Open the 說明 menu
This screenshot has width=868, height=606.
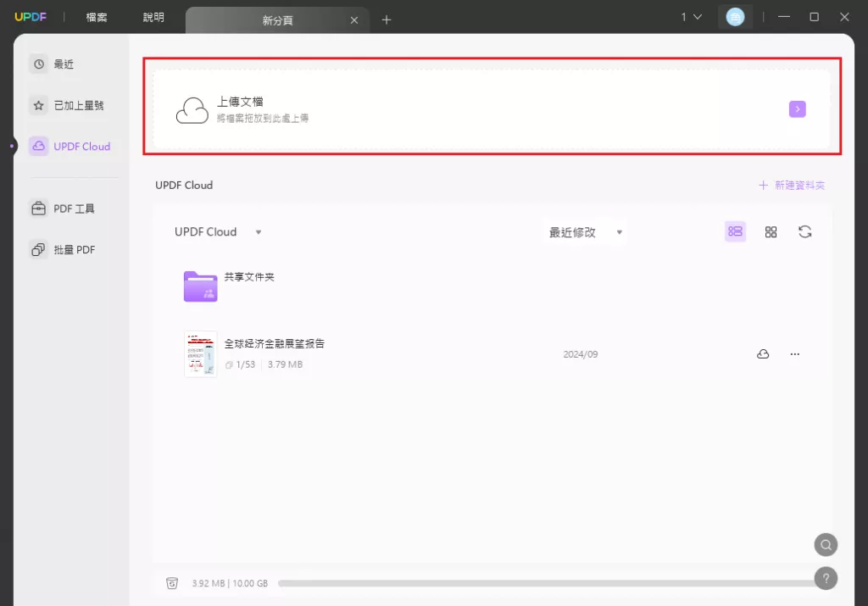tap(153, 17)
